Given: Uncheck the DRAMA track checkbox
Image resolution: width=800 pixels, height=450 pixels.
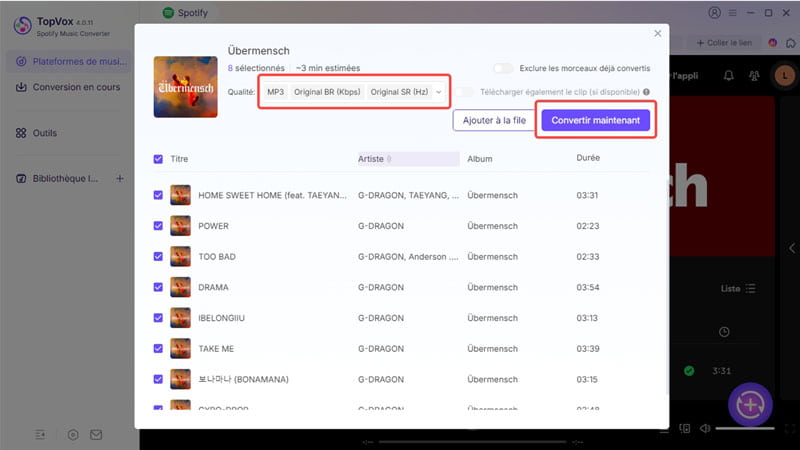Looking at the screenshot, I should (x=158, y=287).
